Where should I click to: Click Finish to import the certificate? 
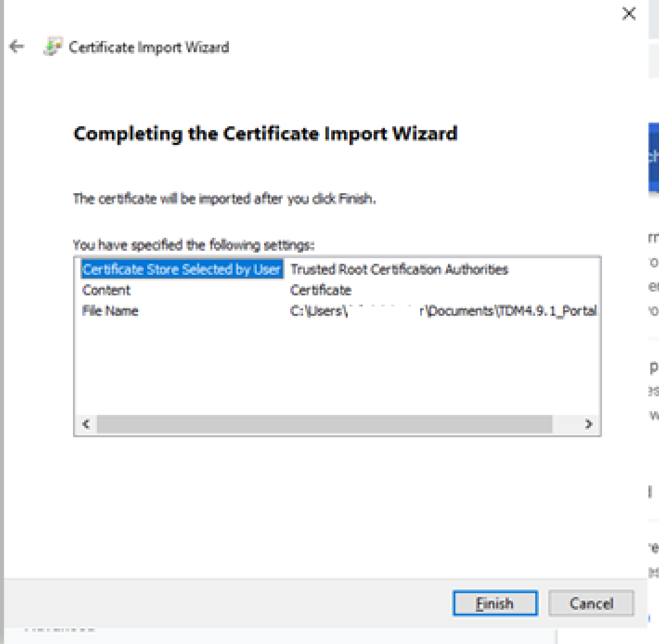pos(495,603)
